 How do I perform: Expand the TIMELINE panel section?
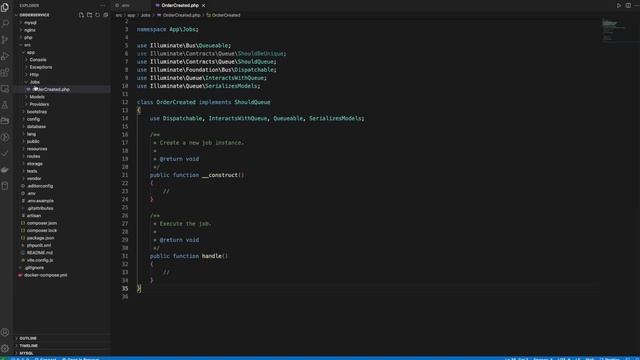click(28, 345)
